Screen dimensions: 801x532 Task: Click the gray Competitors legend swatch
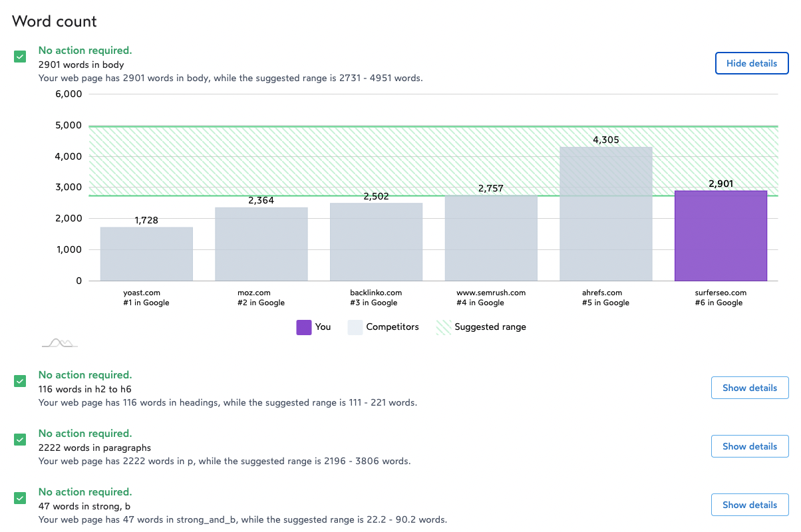355,327
